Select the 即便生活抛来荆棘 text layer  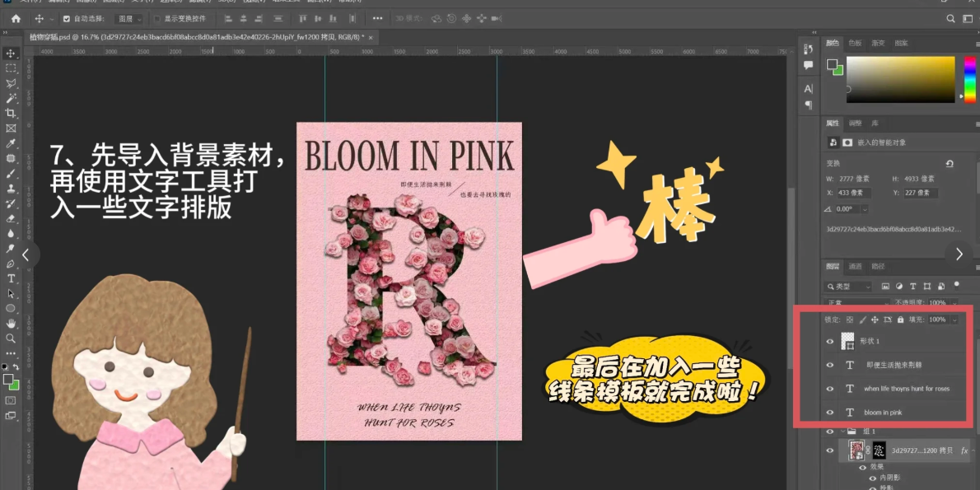point(894,365)
